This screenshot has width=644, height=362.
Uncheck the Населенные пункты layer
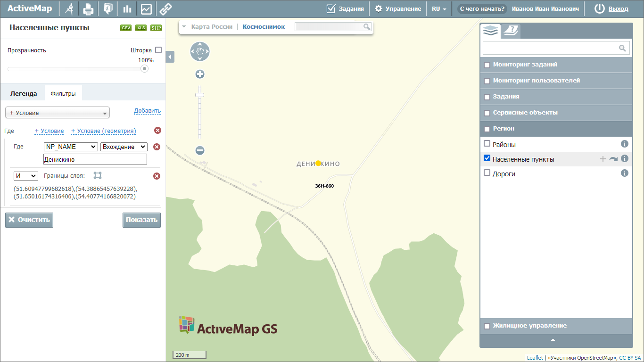click(487, 158)
